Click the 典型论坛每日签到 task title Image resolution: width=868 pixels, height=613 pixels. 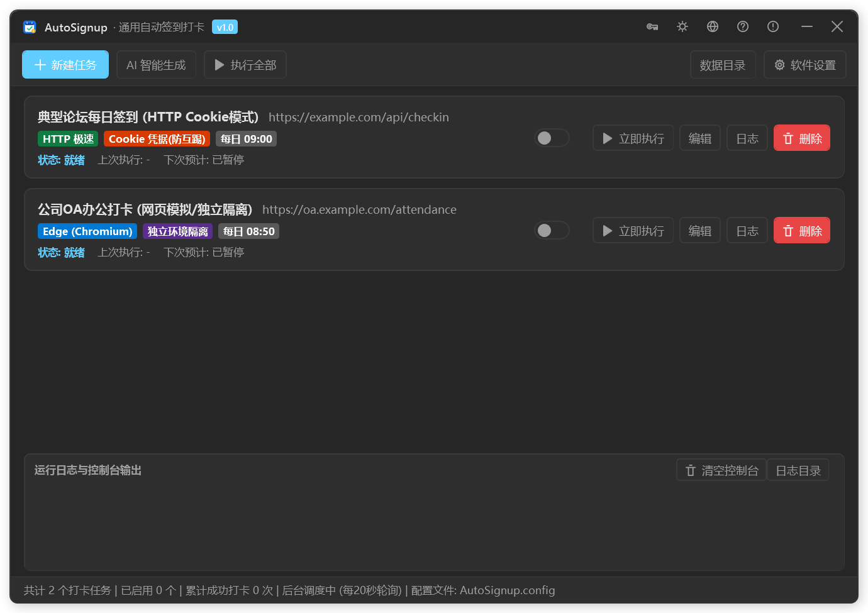click(x=148, y=117)
